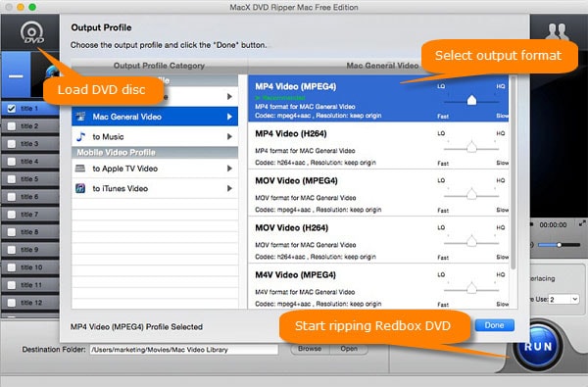
Task: Adjust the MP4 Video (H264) quality slider
Action: click(471, 147)
